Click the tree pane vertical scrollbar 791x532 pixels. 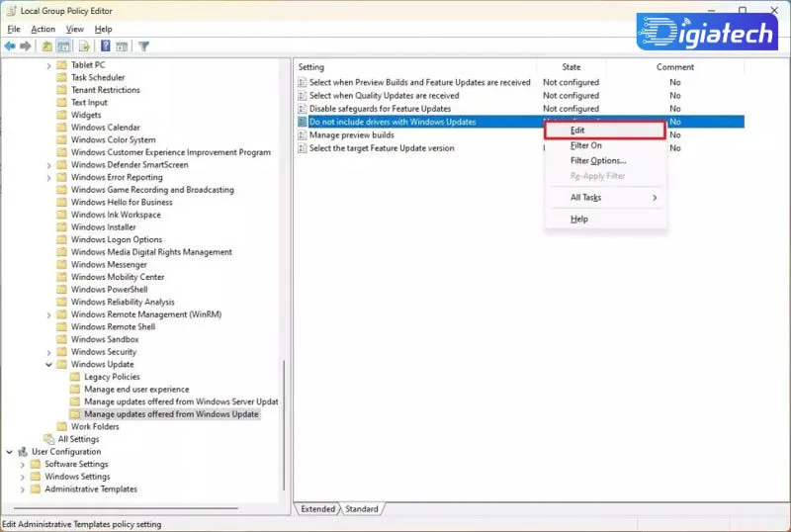(284, 425)
